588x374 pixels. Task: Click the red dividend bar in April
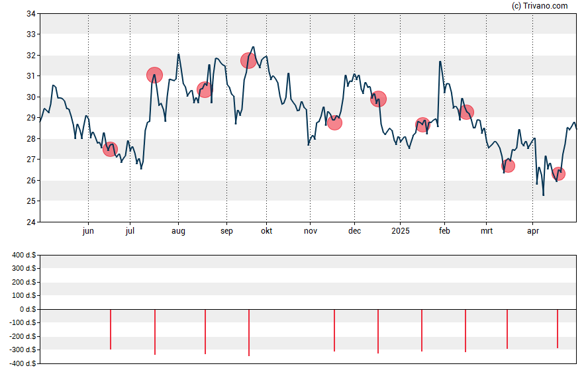pyautogui.click(x=558, y=328)
